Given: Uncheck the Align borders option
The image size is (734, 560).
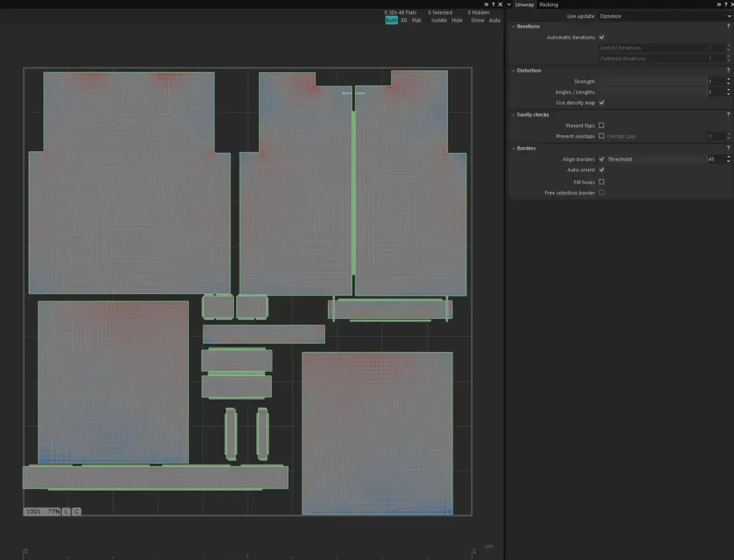Looking at the screenshot, I should [602, 159].
